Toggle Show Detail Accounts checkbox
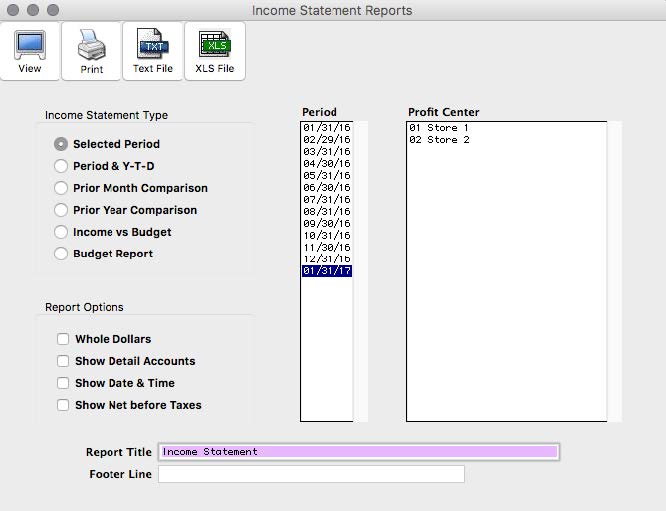Screen dimensions: 666x511 click(x=64, y=361)
